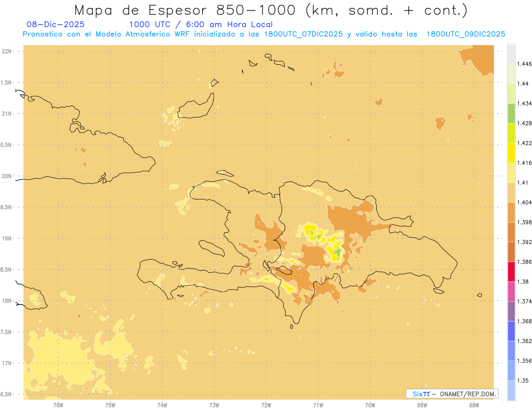Click the bright yellow swatch between 1.416 and 1.422
The height and width of the screenshot is (411, 532).
coord(511,153)
